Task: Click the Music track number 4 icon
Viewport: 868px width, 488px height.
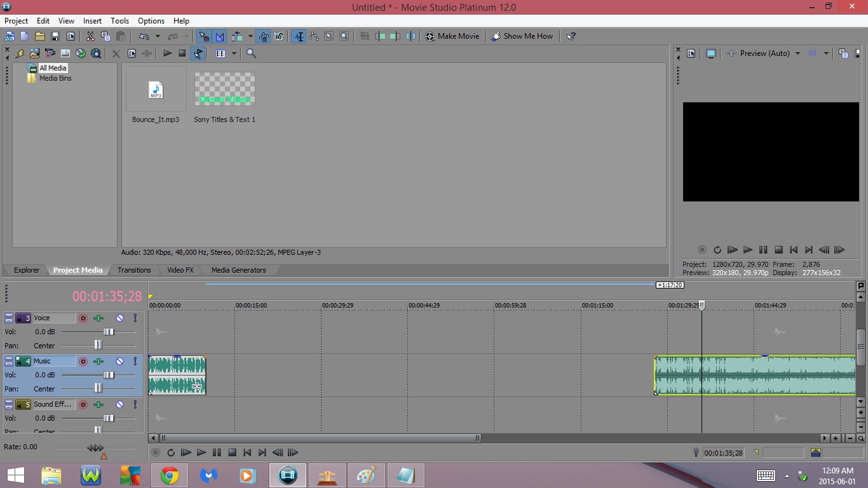Action: [x=24, y=361]
